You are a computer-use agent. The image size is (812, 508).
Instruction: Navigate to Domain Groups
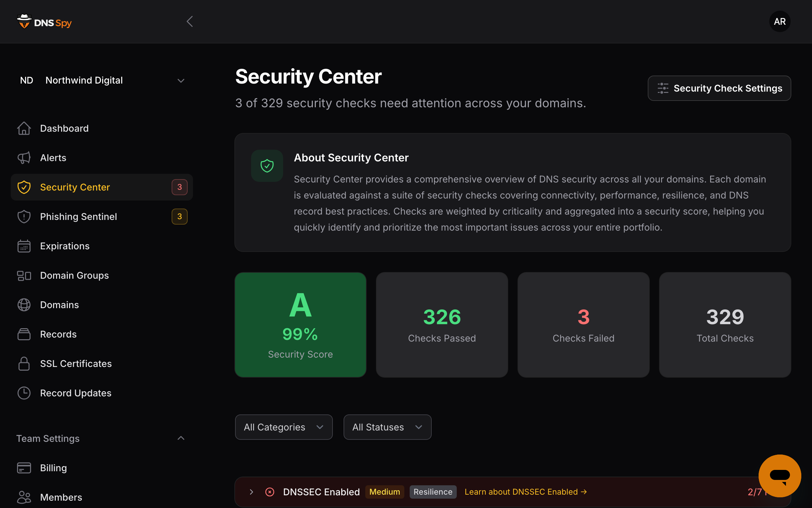102,275
